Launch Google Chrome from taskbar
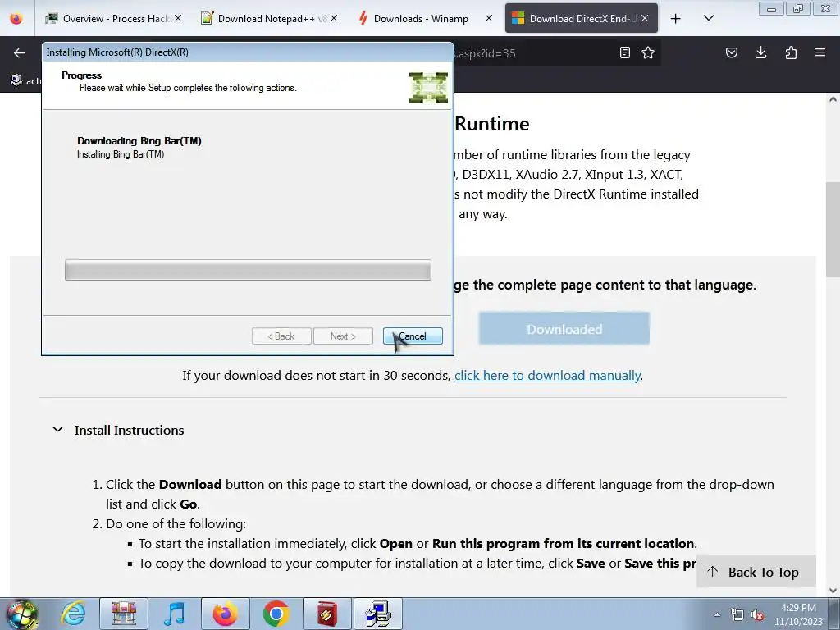The image size is (840, 630). pos(276,614)
